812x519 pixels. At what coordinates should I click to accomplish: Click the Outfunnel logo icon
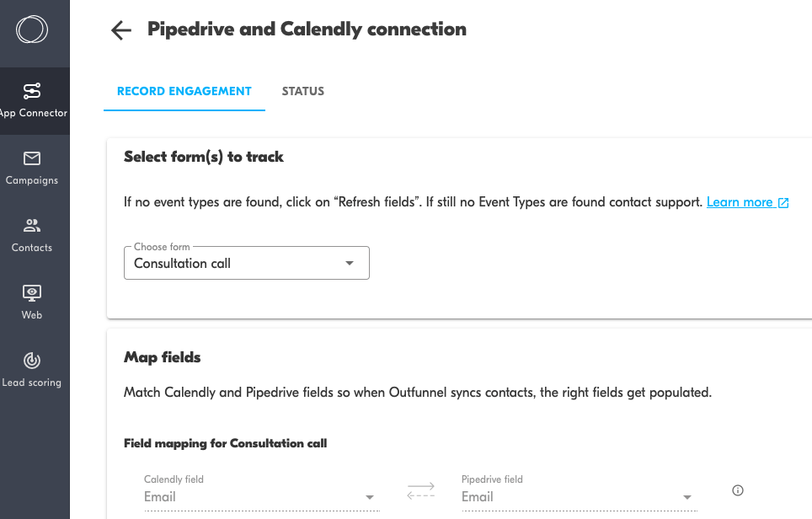32,30
